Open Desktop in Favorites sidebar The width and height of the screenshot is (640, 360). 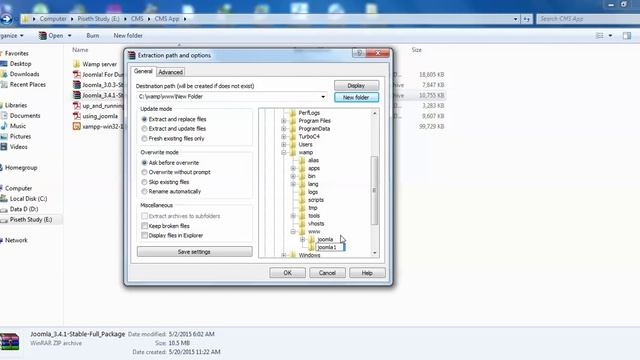click(20, 64)
